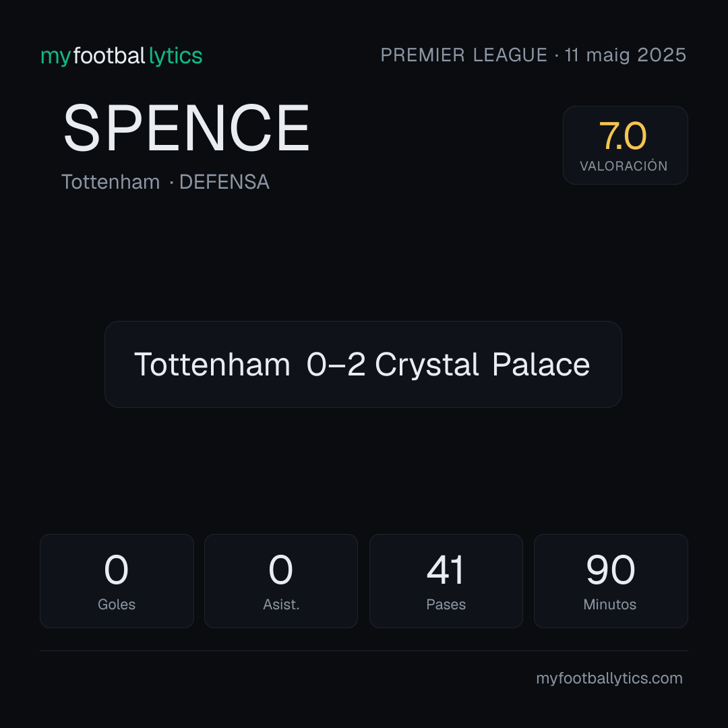The image size is (728, 728).
Task: Open the Tottenham 0–2 Crystal Palace match card
Action: click(x=363, y=364)
